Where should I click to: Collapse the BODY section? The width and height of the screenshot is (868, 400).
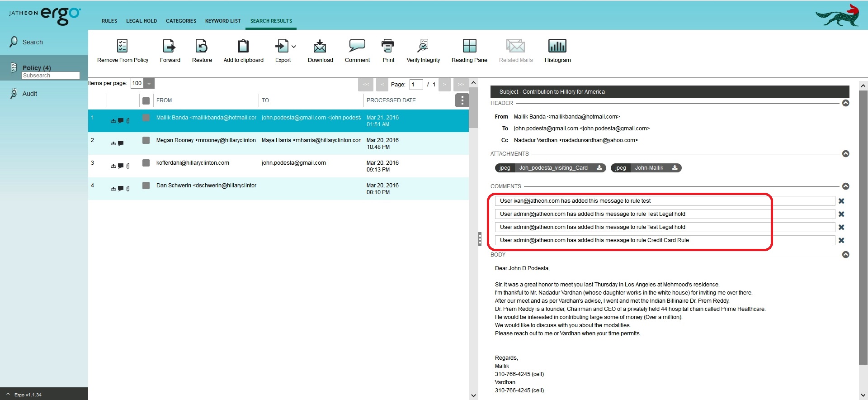pyautogui.click(x=845, y=255)
